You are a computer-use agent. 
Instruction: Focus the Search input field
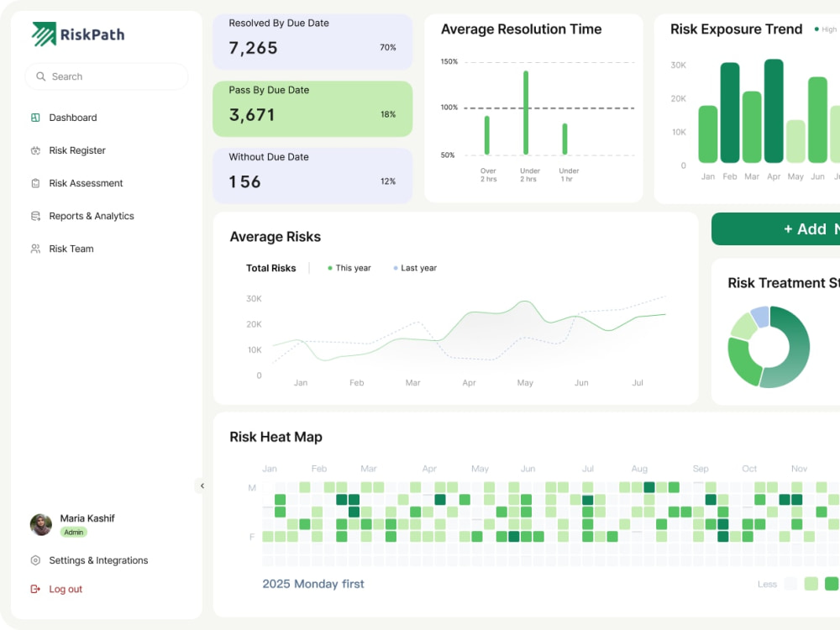107,76
